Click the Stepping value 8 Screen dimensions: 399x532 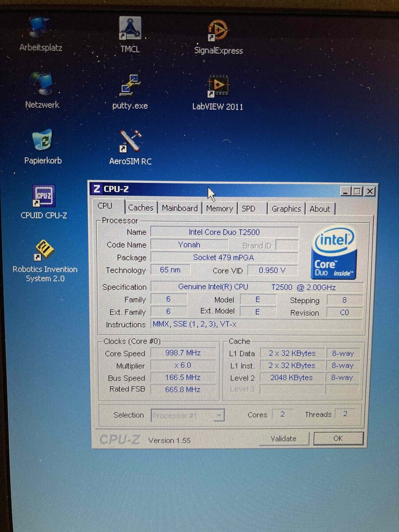click(345, 300)
